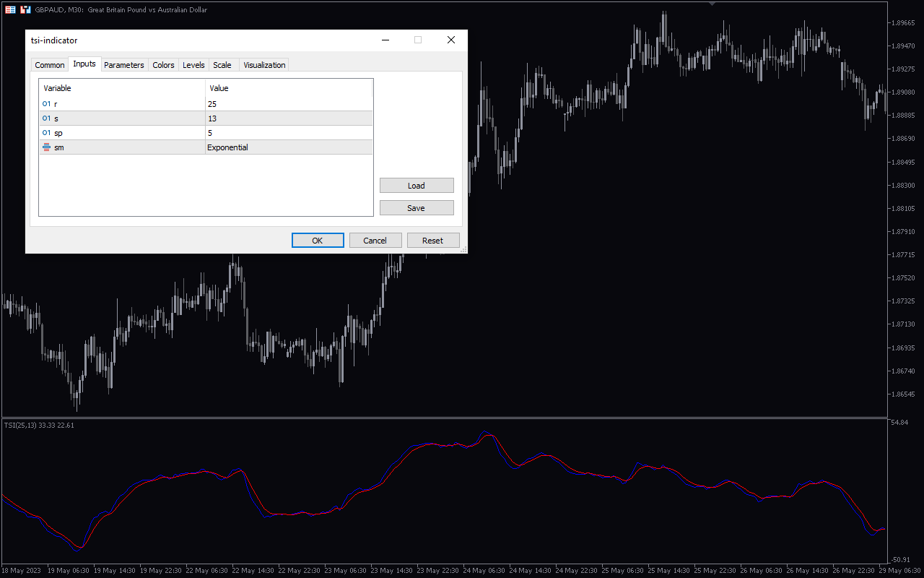The width and height of the screenshot is (924, 578).
Task: Open the Visualization tab
Action: point(264,65)
